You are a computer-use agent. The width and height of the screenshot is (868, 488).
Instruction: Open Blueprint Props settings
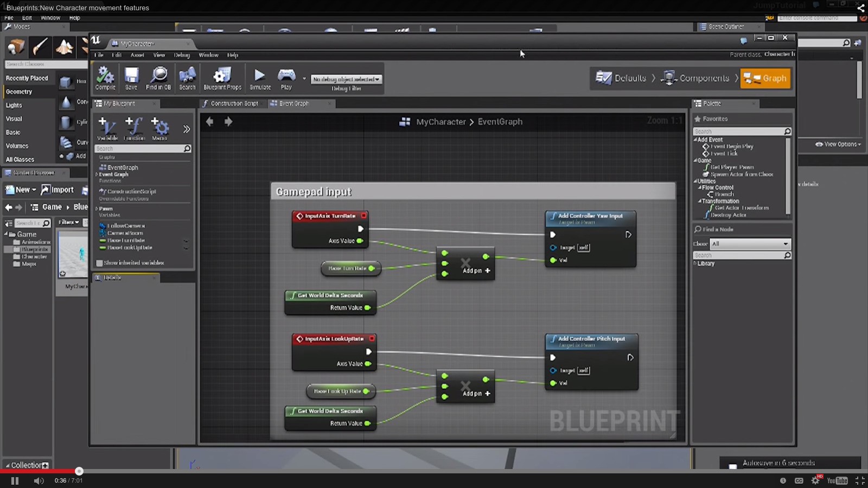pos(222,79)
